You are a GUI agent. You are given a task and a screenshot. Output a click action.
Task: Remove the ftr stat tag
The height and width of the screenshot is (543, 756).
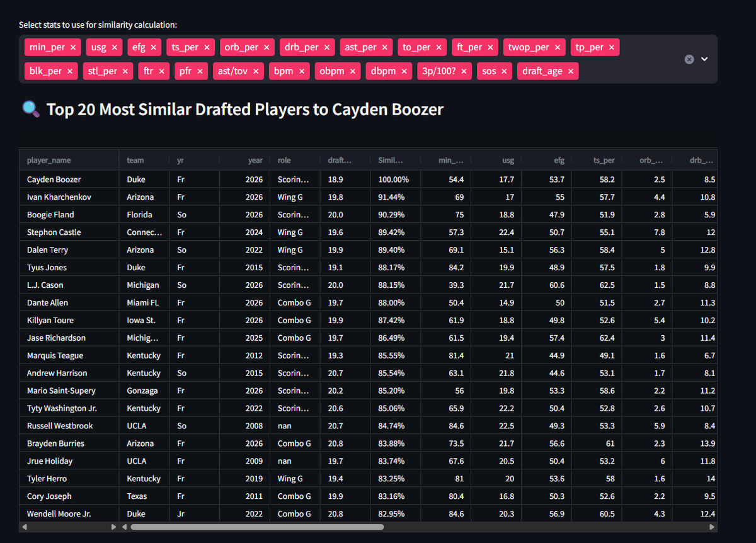click(161, 71)
